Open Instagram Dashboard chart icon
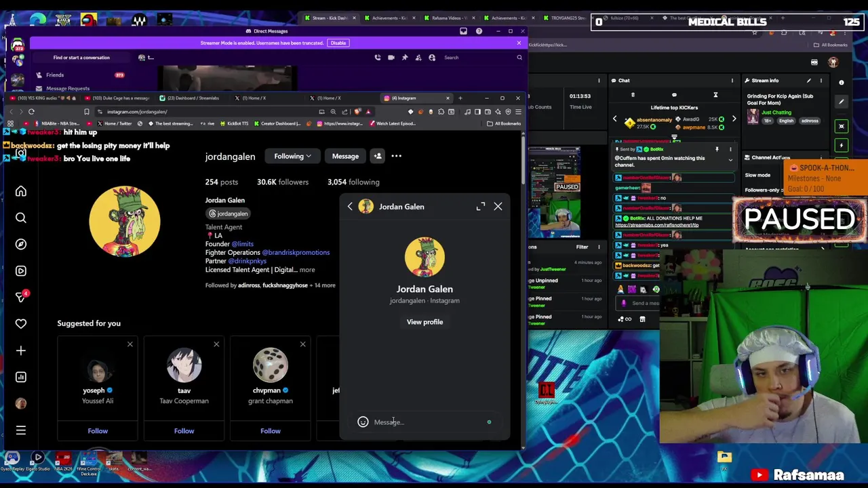 click(21, 377)
